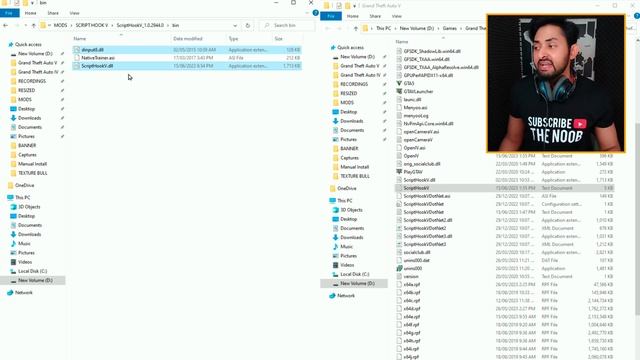640x360 pixels.
Task: Click the ScriptHookVDotNet2.dll file icon
Action: (399, 220)
